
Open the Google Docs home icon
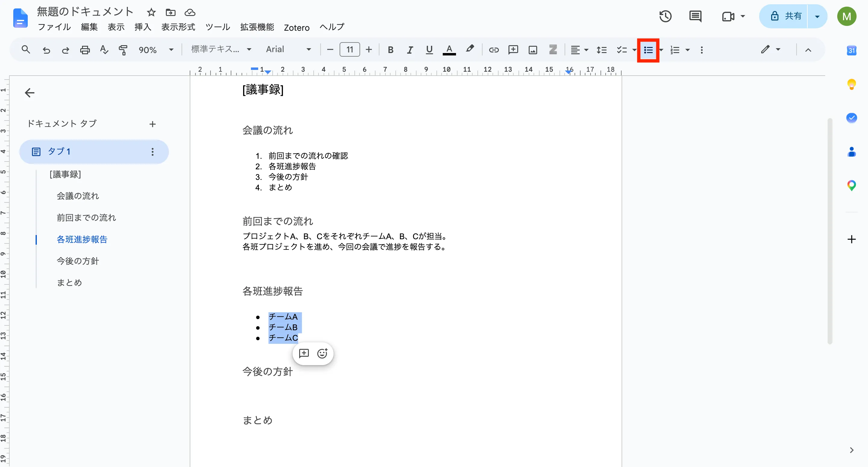pyautogui.click(x=20, y=18)
